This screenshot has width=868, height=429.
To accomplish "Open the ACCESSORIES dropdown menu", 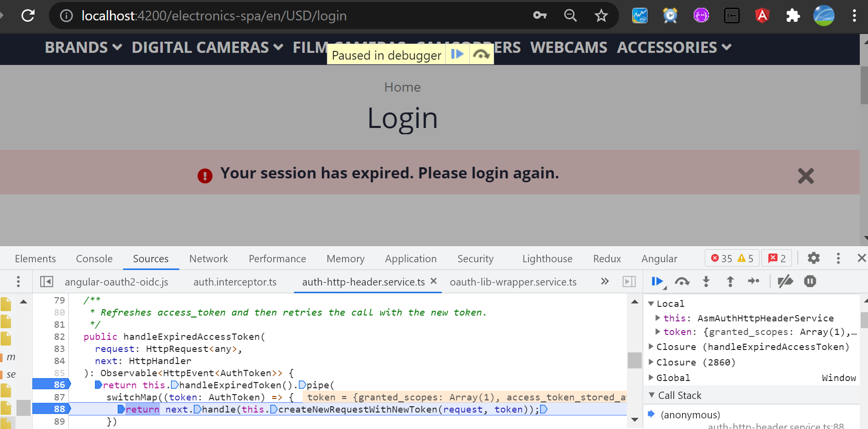I will pyautogui.click(x=674, y=48).
